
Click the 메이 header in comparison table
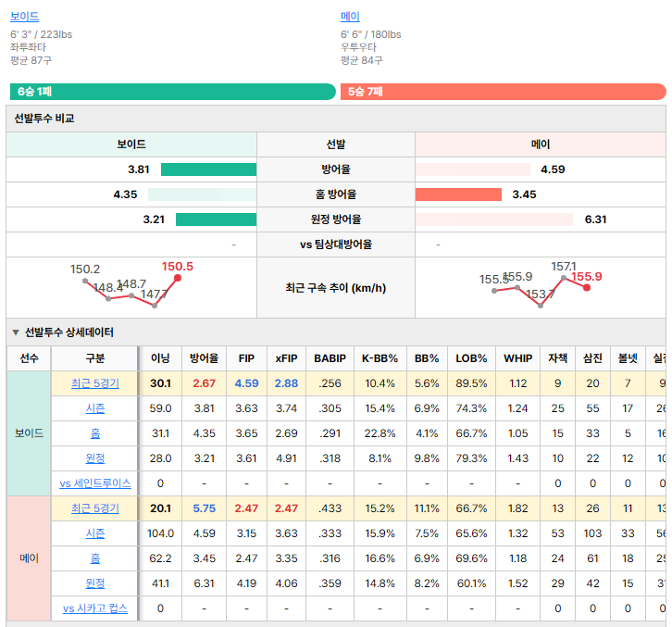[x=541, y=144]
